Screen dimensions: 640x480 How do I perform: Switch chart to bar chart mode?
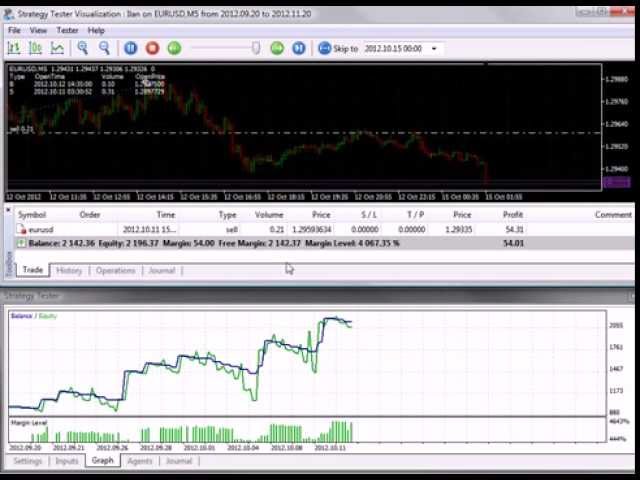pyautogui.click(x=14, y=48)
